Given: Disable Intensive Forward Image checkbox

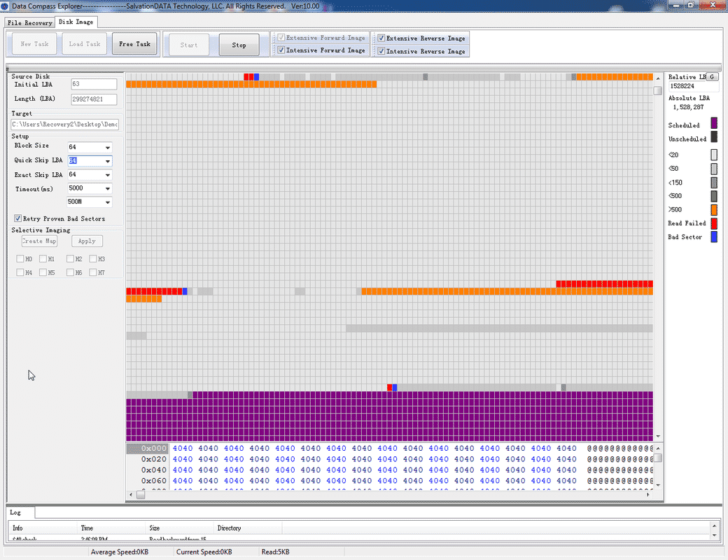Looking at the screenshot, I should 281,50.
